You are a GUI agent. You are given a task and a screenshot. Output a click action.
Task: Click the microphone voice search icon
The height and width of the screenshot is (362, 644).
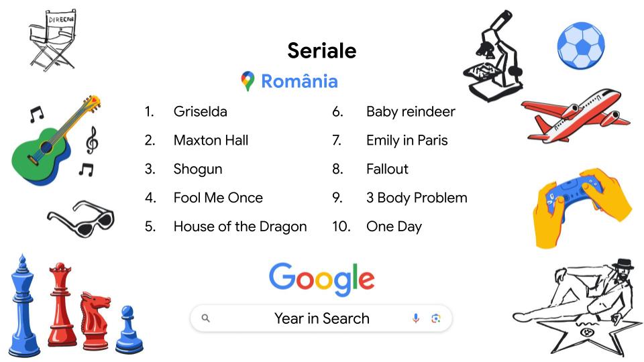tap(416, 318)
